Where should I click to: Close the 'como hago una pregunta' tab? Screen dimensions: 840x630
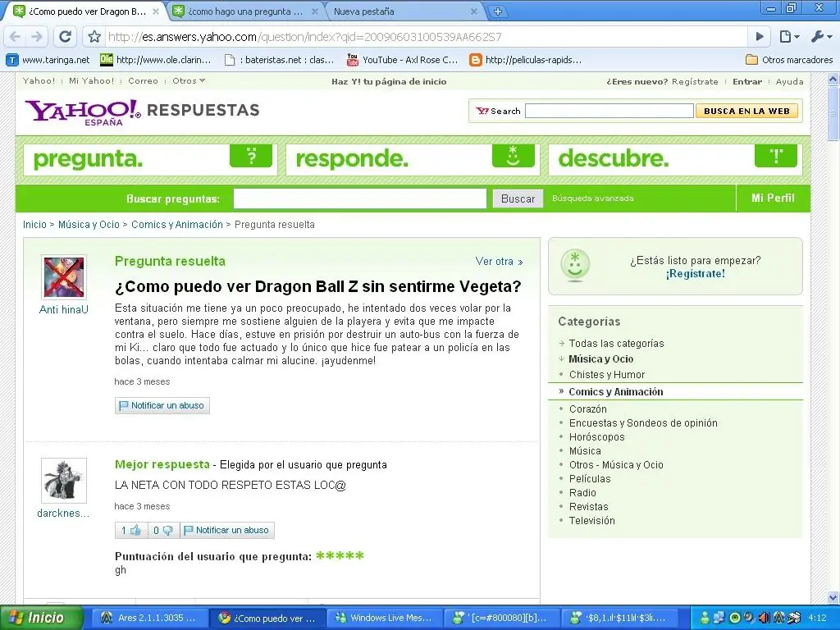pos(315,11)
